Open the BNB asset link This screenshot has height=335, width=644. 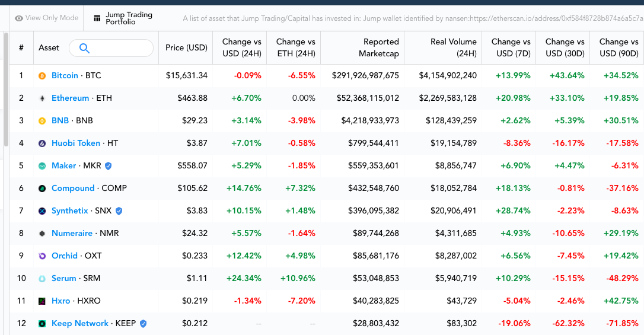60,121
